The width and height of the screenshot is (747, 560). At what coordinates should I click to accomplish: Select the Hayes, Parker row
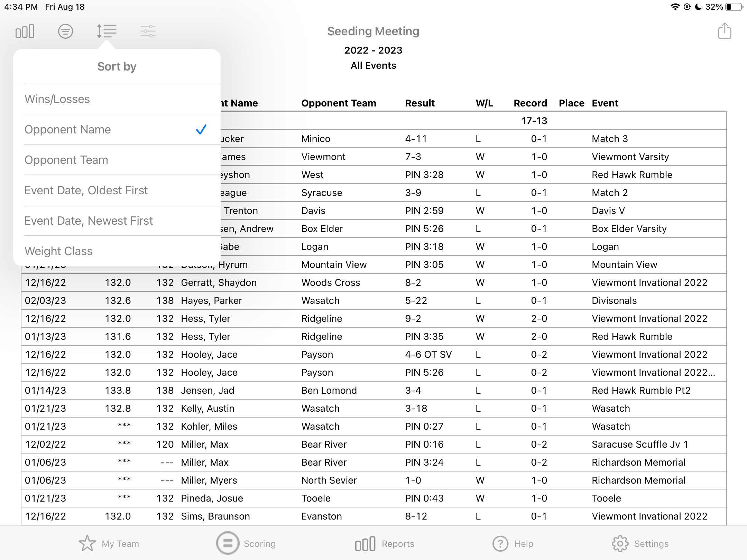pos(373,301)
